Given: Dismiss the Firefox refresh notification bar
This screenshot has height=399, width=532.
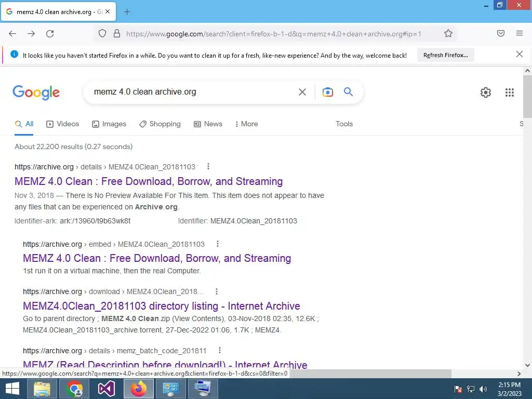Looking at the screenshot, I should [x=520, y=54].
